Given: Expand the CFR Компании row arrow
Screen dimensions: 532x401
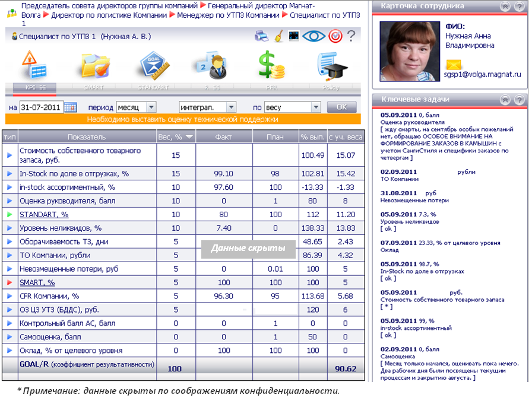Looking at the screenshot, I should coord(9,296).
